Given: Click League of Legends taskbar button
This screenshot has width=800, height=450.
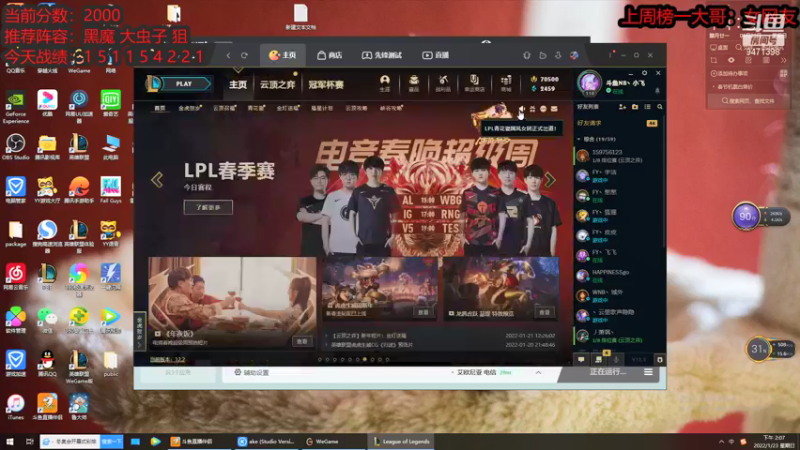Looking at the screenshot, I should 403,441.
